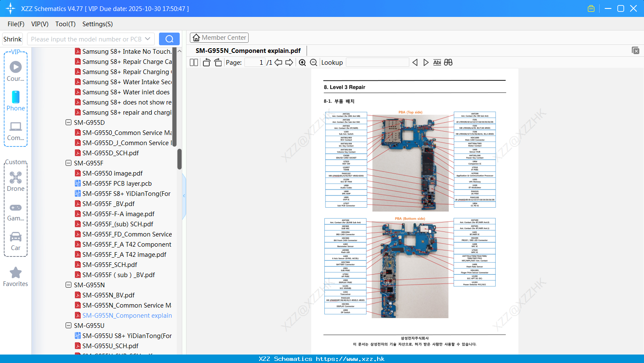The height and width of the screenshot is (363, 644).
Task: Click the file tree vertical scrollbar thumb
Action: 179,159
